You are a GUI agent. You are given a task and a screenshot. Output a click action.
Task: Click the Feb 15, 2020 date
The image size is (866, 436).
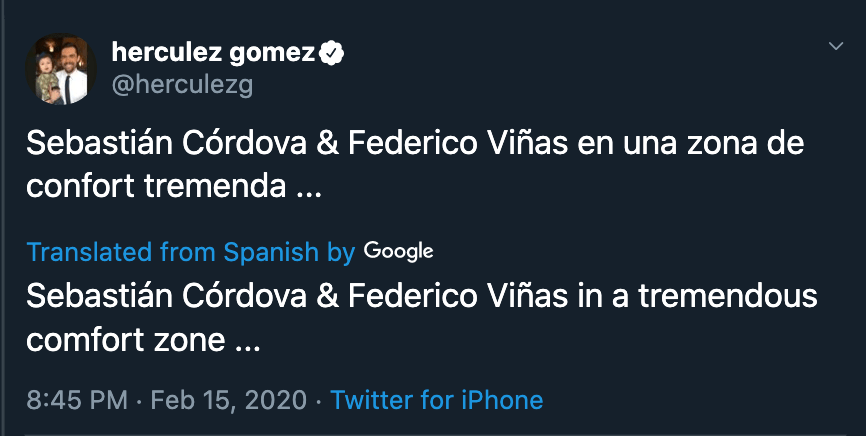pyautogui.click(x=227, y=401)
